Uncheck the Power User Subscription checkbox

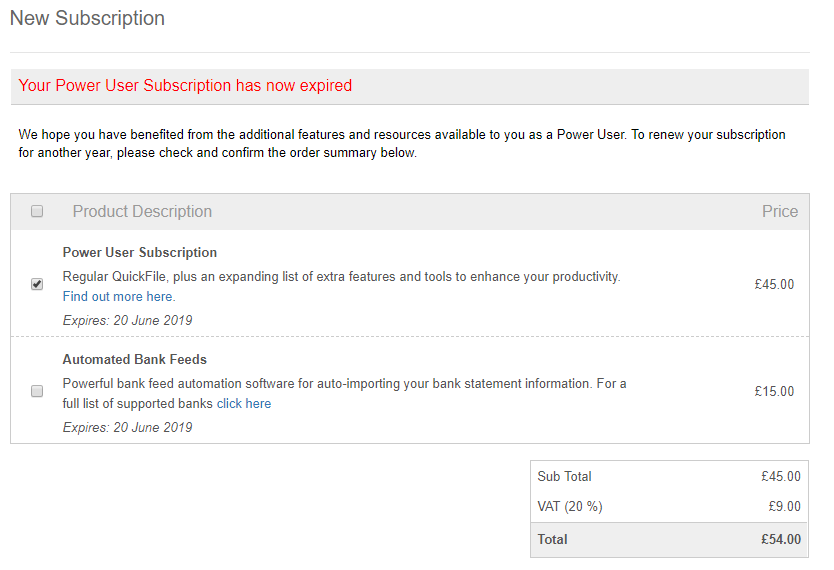coord(37,284)
